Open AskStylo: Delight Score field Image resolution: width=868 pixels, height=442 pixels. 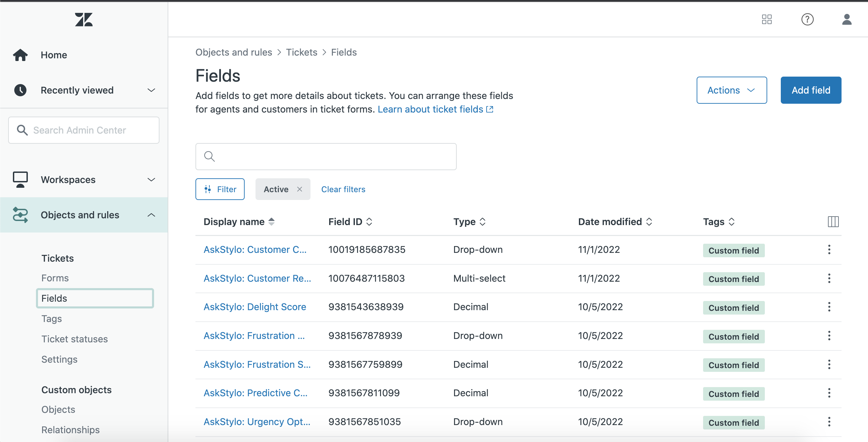(x=255, y=307)
